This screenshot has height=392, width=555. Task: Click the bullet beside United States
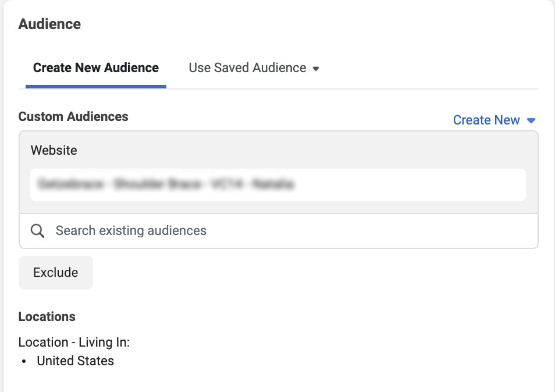click(24, 362)
